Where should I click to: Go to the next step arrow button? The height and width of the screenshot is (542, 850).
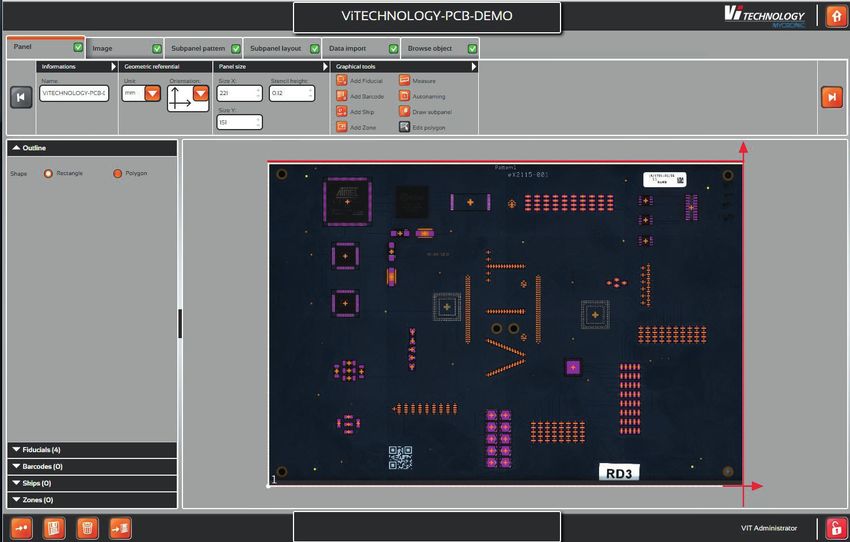click(832, 97)
